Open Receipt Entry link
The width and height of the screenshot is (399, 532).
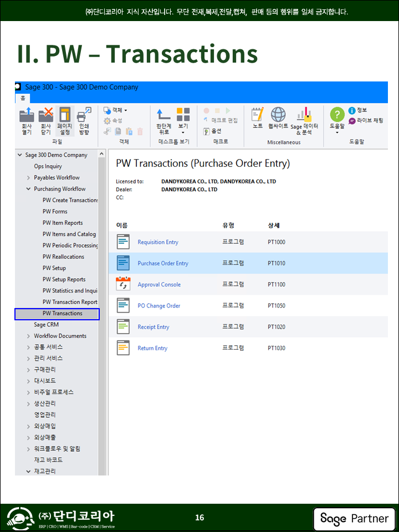click(x=154, y=327)
